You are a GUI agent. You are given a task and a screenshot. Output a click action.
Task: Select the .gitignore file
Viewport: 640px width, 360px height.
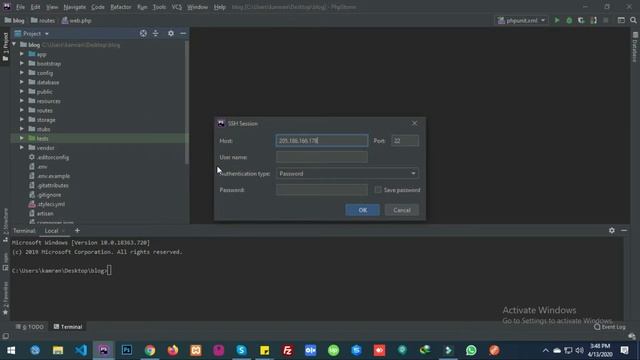click(49, 195)
